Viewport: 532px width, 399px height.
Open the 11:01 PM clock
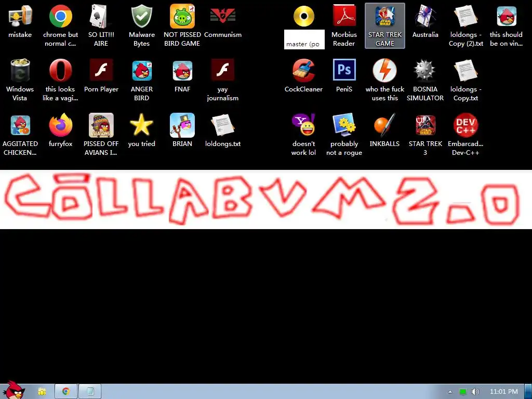tap(504, 392)
